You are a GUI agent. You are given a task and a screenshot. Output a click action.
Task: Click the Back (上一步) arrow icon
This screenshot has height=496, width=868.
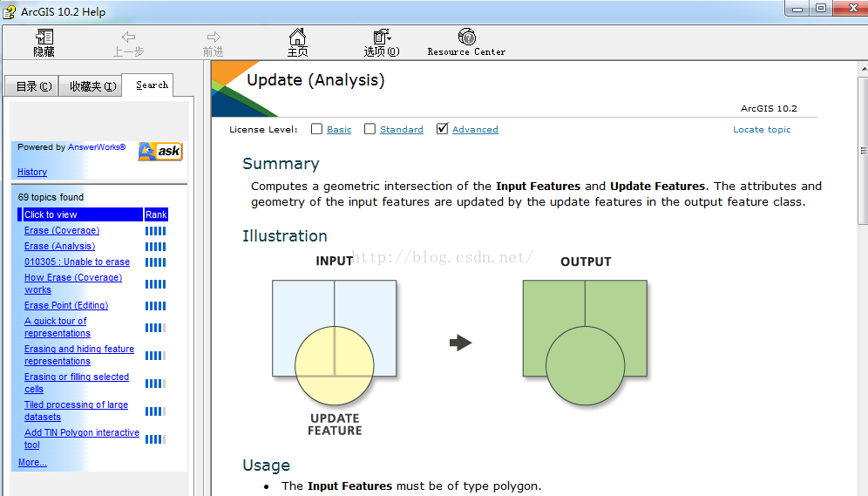coord(128,37)
